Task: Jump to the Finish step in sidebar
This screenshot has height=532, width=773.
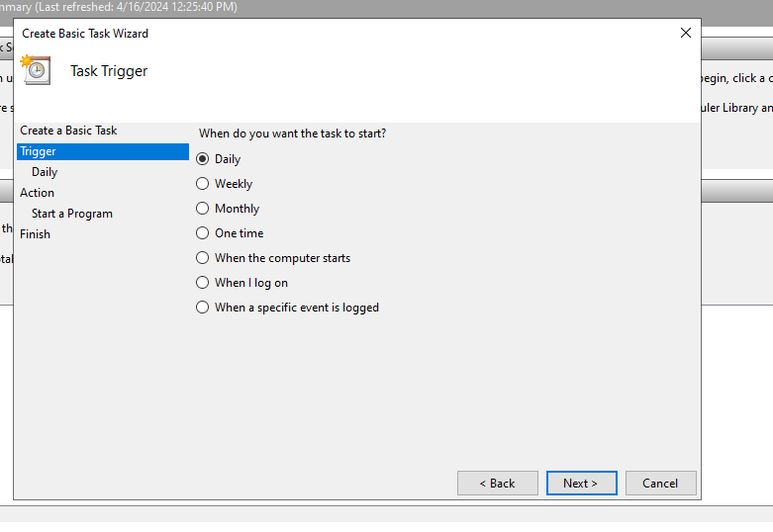Action: (35, 234)
